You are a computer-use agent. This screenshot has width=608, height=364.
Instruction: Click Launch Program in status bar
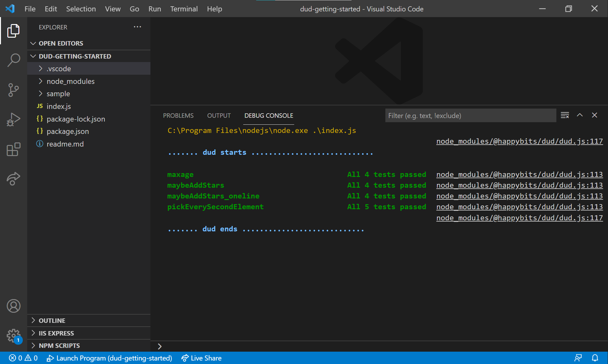tap(110, 358)
